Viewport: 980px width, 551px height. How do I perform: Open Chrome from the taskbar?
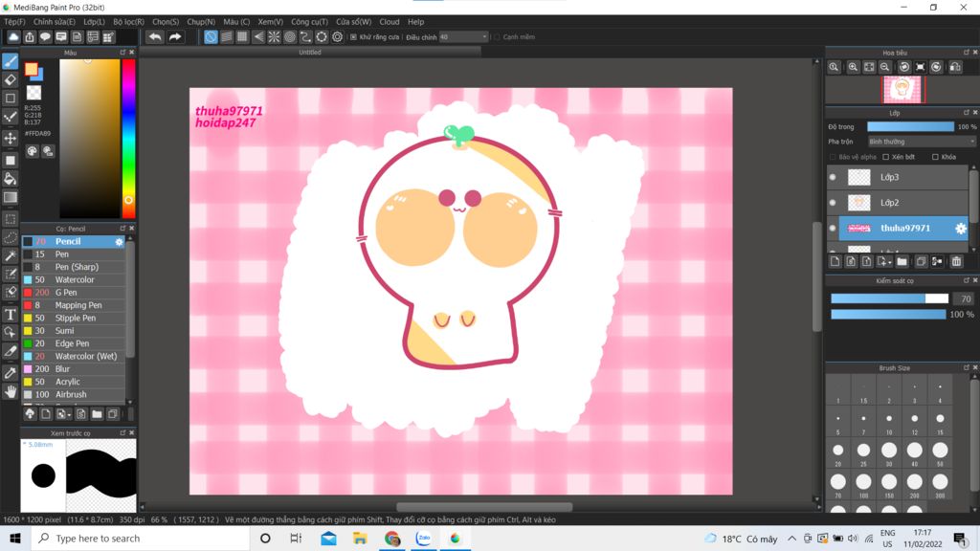391,538
